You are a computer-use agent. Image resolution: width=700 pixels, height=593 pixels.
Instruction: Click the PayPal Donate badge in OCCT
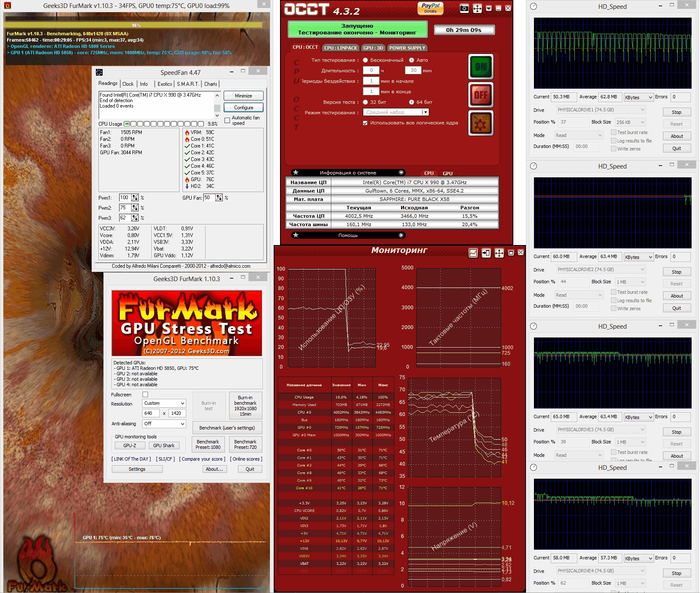point(430,8)
